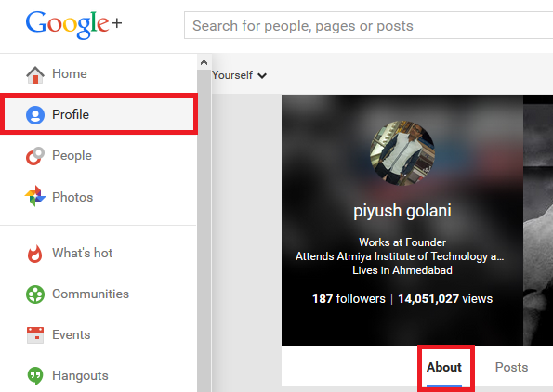Click the name piyush golani
Screen dimensions: 553x392
point(402,212)
